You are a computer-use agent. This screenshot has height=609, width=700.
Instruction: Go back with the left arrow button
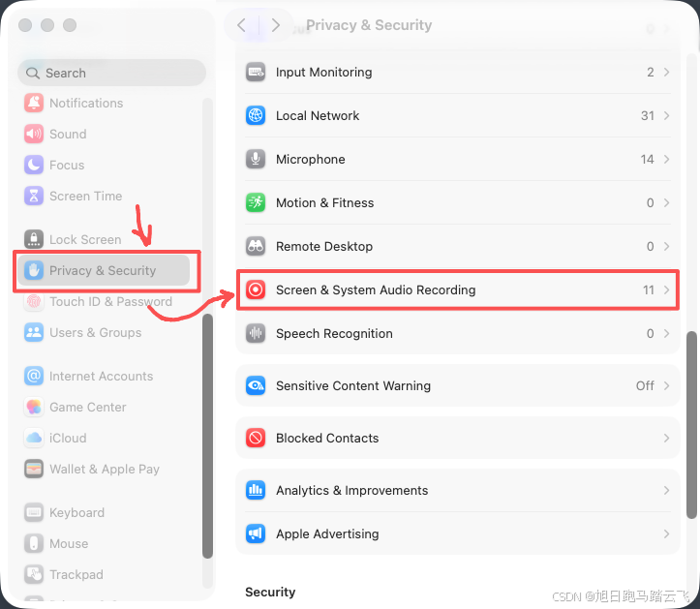pyautogui.click(x=241, y=25)
